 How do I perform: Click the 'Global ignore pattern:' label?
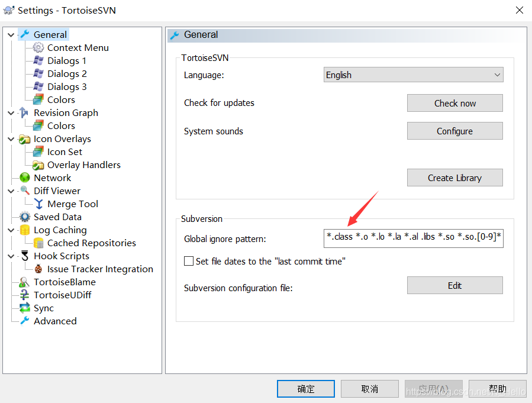click(x=225, y=239)
